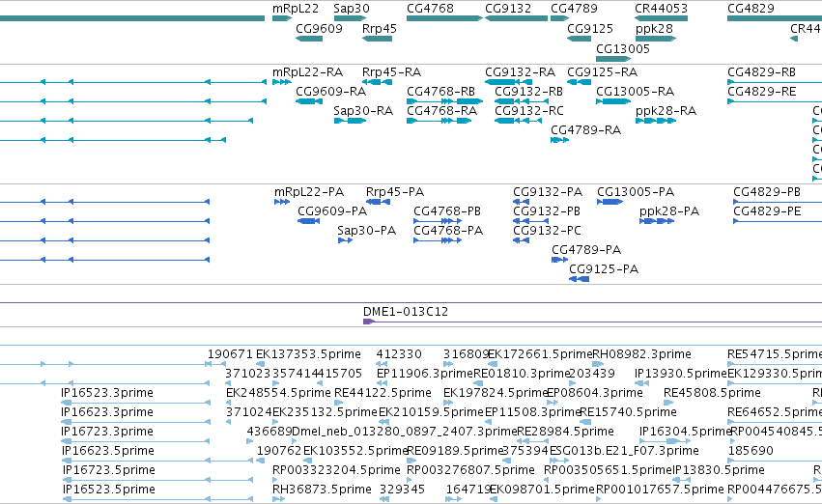Click protein CG4768-PA
The image size is (822, 504).
[438, 240]
